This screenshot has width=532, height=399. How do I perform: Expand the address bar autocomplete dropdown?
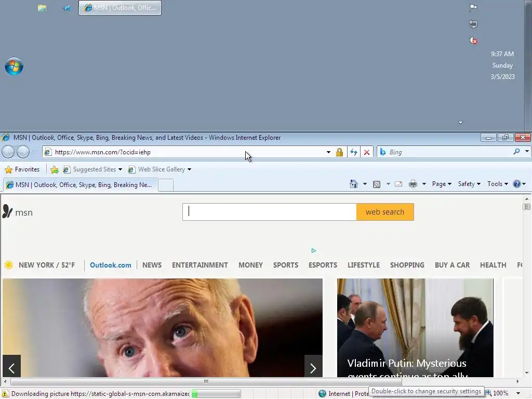point(328,152)
